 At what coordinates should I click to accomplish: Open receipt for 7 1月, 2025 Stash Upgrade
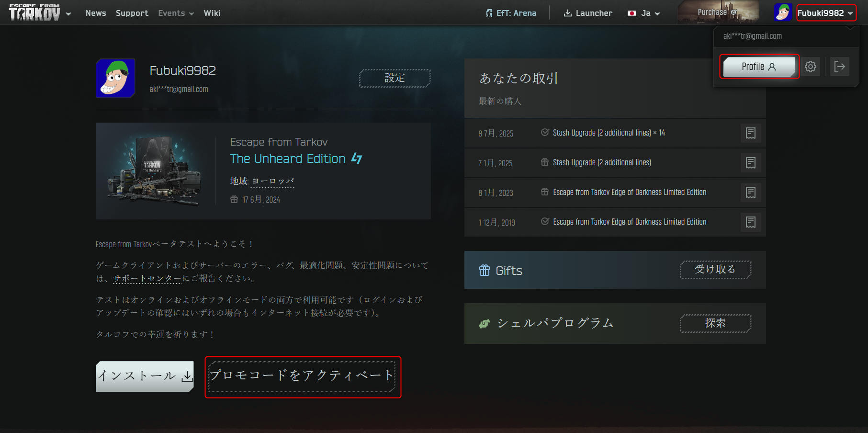coord(750,163)
